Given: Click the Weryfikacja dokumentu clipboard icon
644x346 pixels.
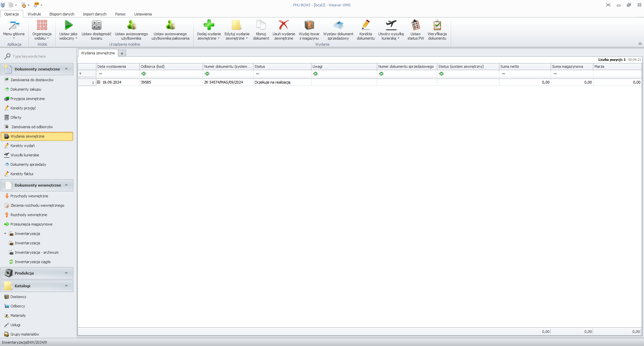Looking at the screenshot, I should (437, 25).
